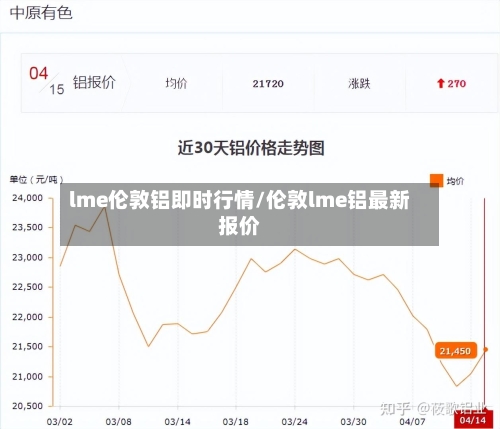The width and height of the screenshot is (500, 429).
Task: Click the 24,000 y-axis label
Action: click(28, 198)
